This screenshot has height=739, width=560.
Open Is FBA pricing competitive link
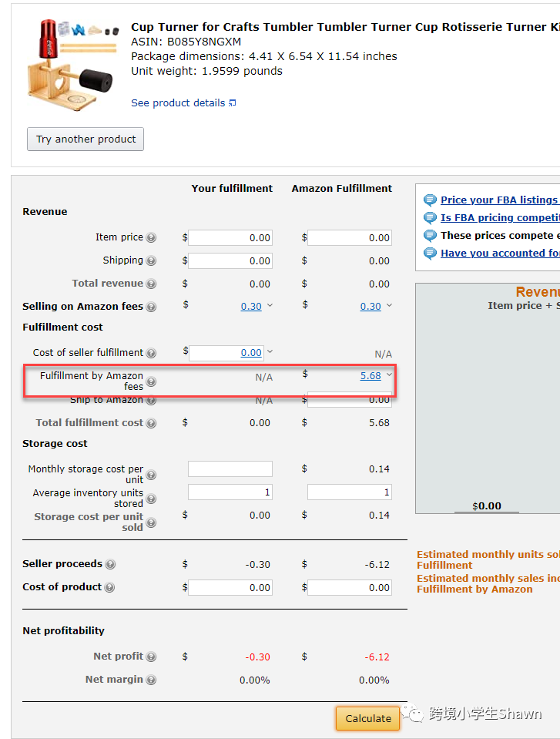500,218
